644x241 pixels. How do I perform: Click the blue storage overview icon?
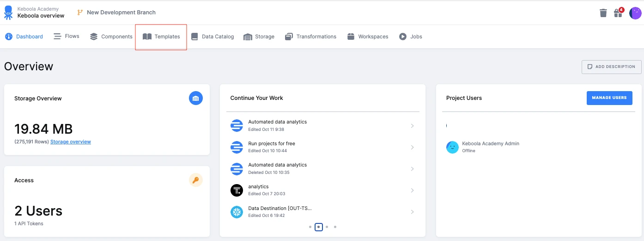click(x=196, y=98)
